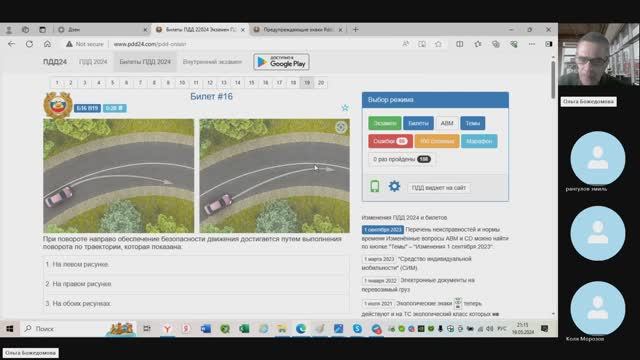Start the Марафон mode button
640x360 pixels.
tap(479, 141)
